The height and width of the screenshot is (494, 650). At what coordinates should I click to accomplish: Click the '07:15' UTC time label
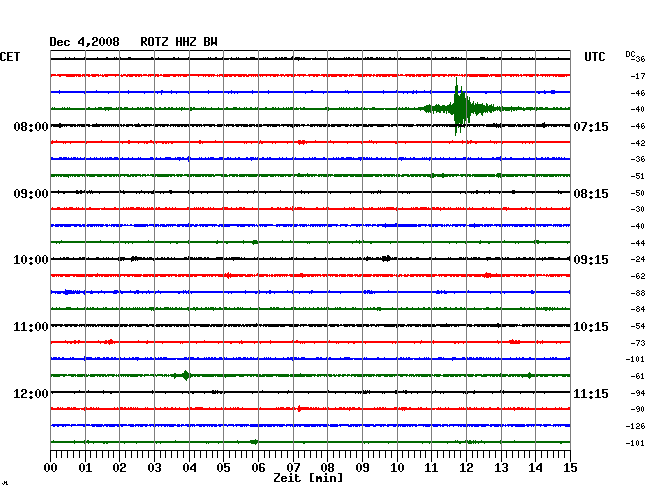coord(591,126)
